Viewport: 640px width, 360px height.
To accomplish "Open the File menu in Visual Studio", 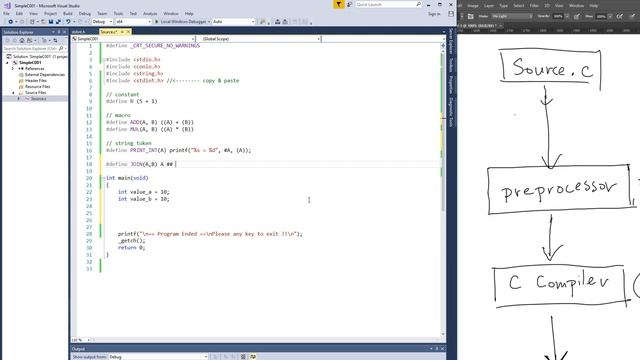I will coord(6,13).
